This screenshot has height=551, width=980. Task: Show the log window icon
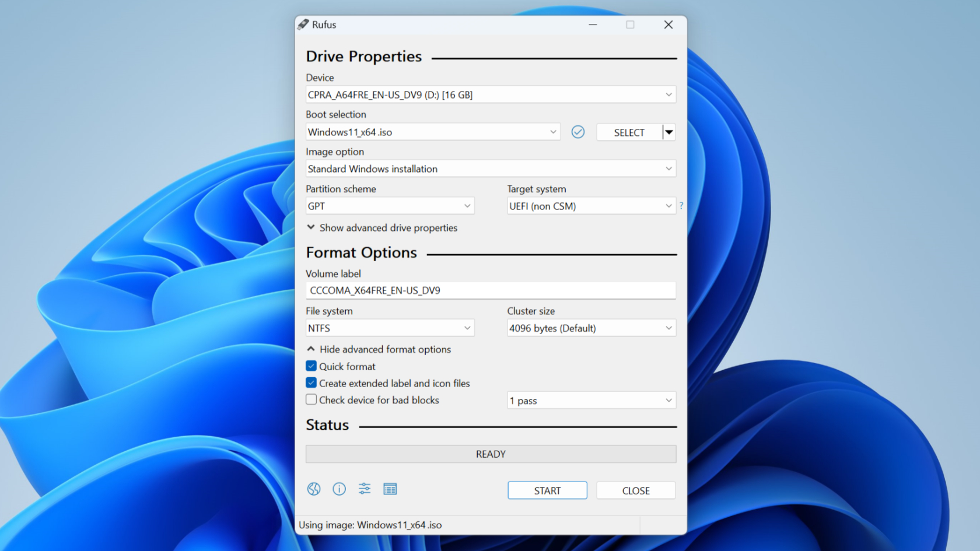(x=390, y=489)
